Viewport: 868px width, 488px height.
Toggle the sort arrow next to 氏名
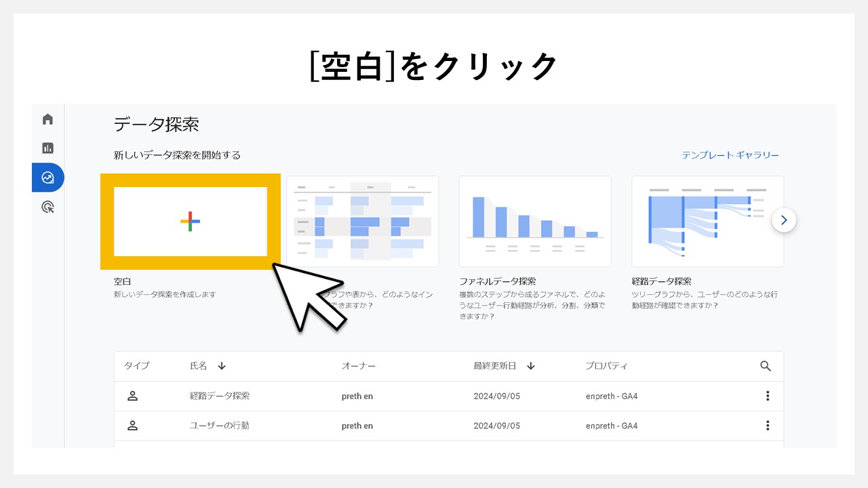(x=221, y=365)
